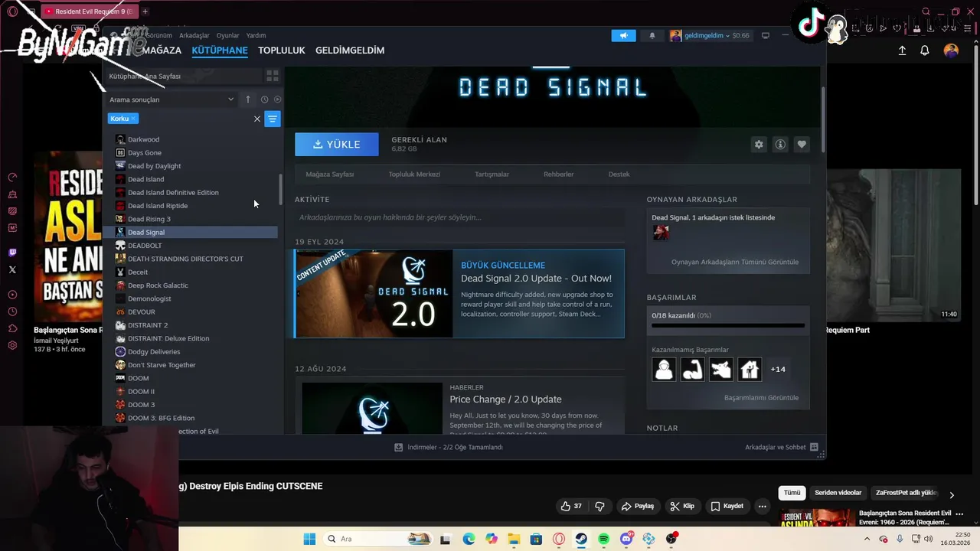Click Steam icon in Windows taskbar
This screenshot has height=551, width=980.
coord(581,539)
